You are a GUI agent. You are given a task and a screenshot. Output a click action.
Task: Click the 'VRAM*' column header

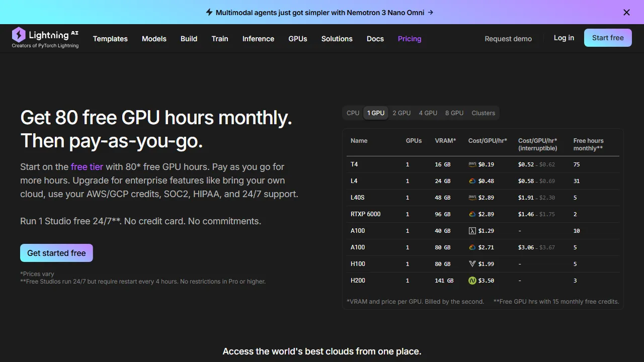coord(445,141)
